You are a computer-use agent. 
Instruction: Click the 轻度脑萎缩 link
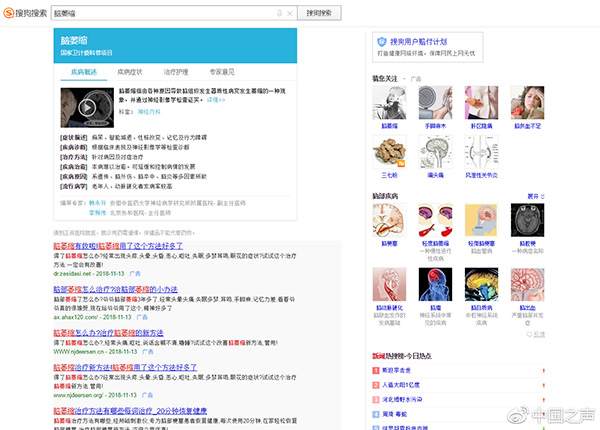pos(435,243)
